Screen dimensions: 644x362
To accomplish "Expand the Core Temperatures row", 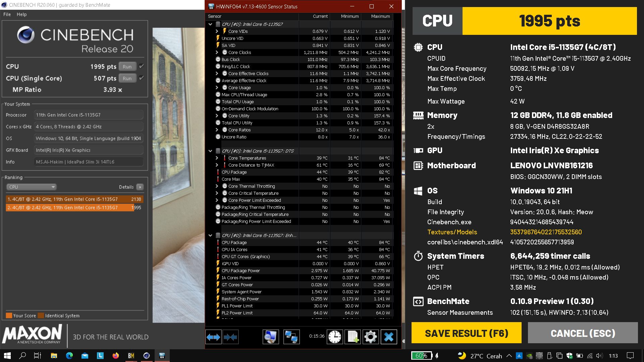I will tap(217, 158).
